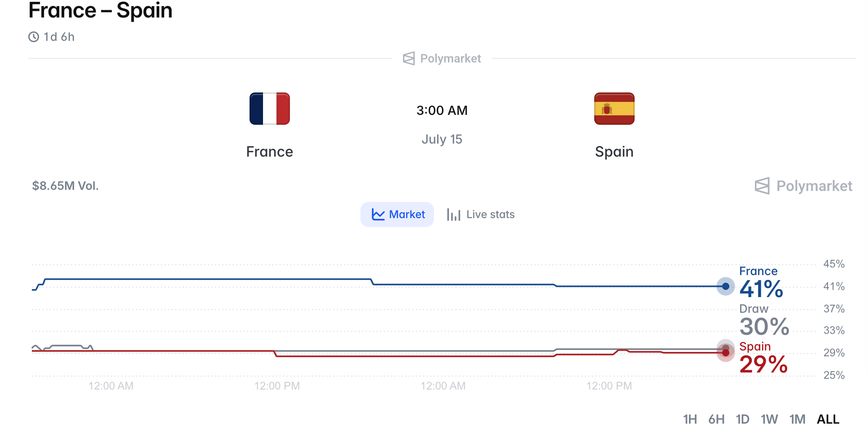Click the Spain flag icon
This screenshot has width=868, height=438.
pyautogui.click(x=614, y=109)
